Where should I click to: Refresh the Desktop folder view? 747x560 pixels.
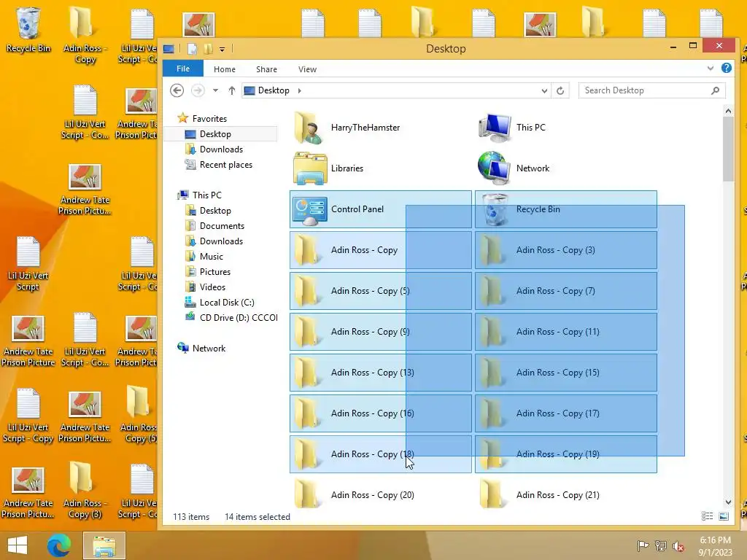[560, 90]
